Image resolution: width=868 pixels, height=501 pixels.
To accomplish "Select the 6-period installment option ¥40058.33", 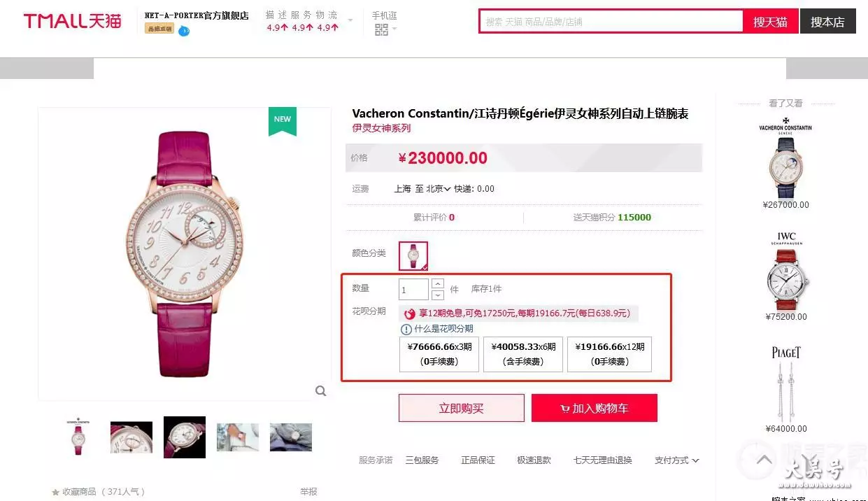I will tap(523, 354).
